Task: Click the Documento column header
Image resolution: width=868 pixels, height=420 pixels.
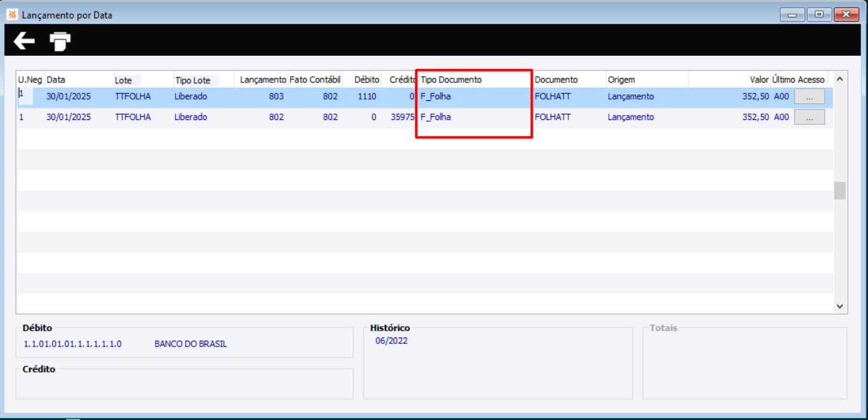Action: point(556,80)
